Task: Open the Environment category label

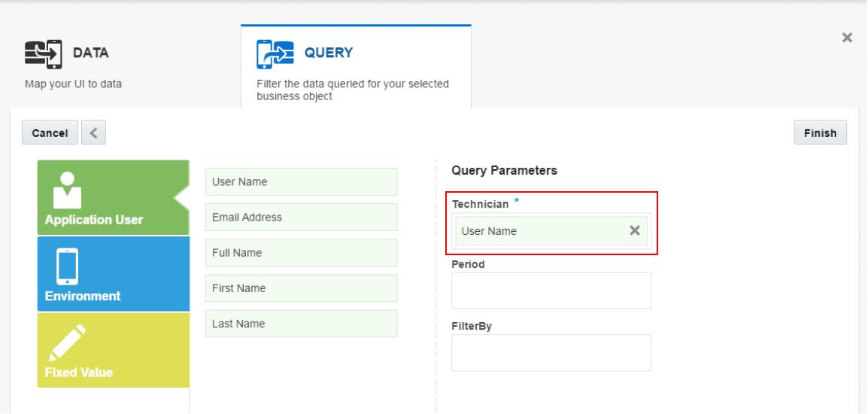Action: (x=83, y=297)
